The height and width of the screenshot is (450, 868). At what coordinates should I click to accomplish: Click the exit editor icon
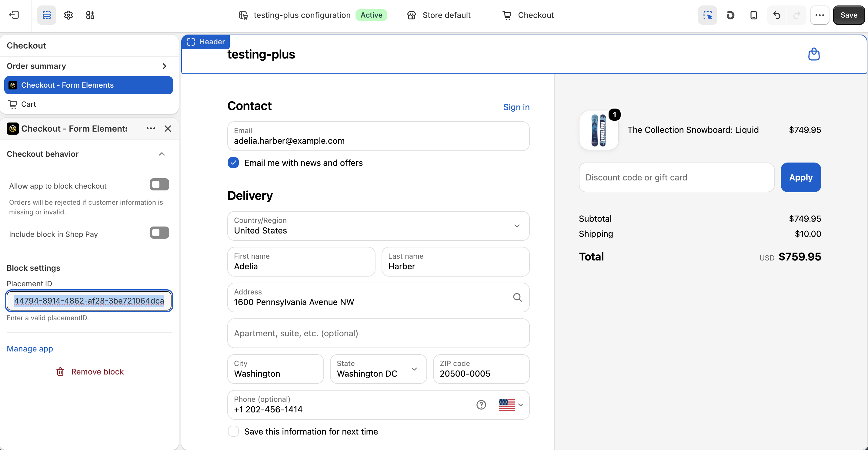coord(14,15)
